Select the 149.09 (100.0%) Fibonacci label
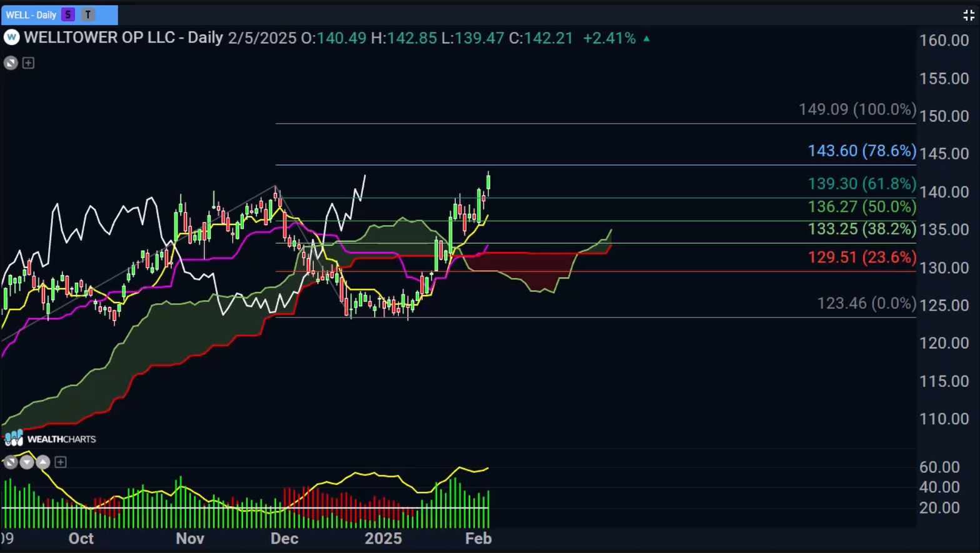This screenshot has height=553, width=980. tap(857, 109)
